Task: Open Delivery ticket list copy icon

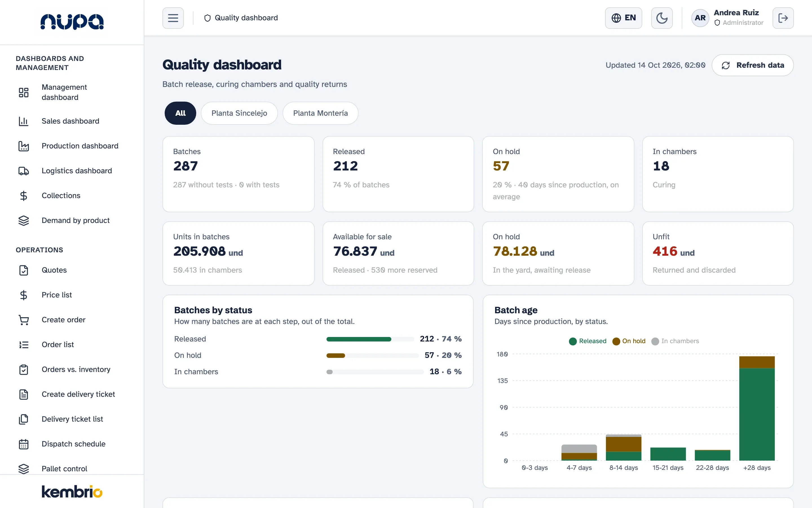Action: pos(23,419)
